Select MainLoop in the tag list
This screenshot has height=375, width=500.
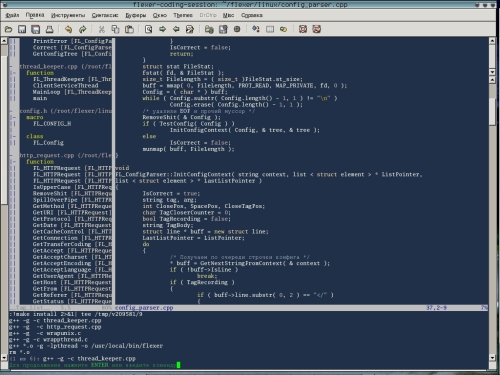[x=47, y=92]
